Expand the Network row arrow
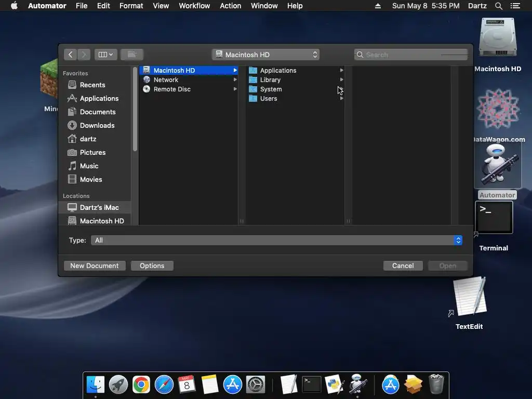Viewport: 532px width, 399px height. click(x=235, y=79)
